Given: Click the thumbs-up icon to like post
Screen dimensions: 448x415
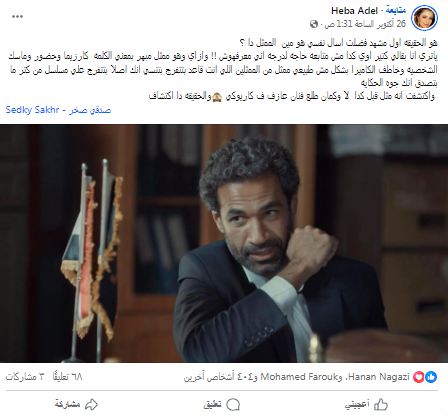Looking at the screenshot, I should point(381,405).
